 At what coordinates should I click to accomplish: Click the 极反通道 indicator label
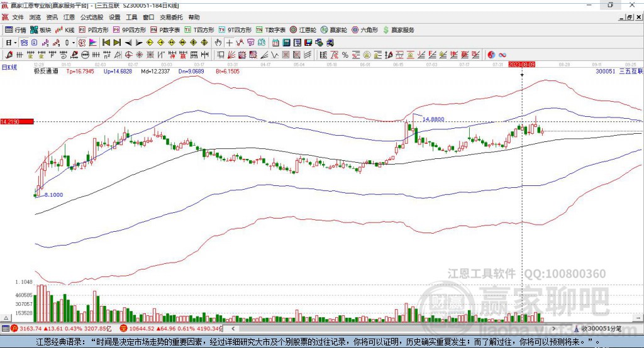point(46,72)
